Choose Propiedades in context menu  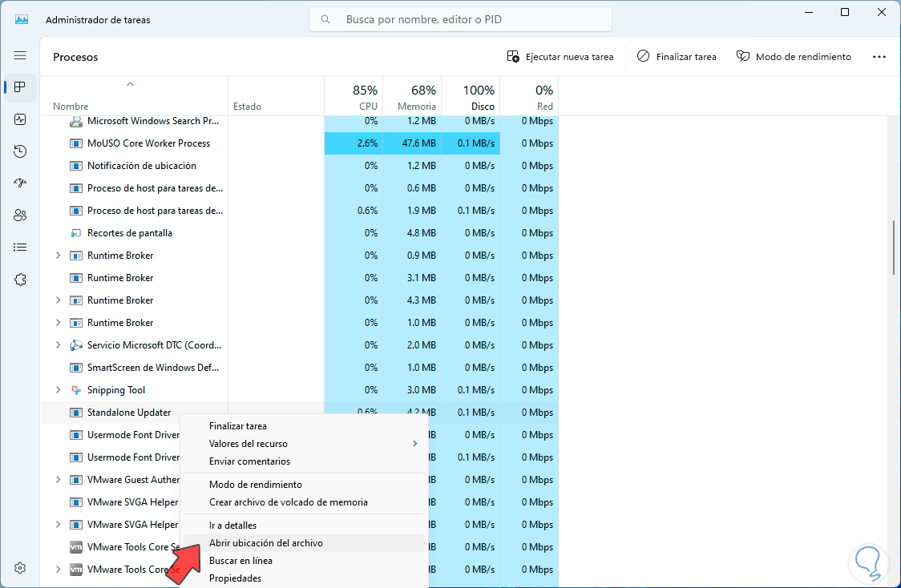[304, 578]
